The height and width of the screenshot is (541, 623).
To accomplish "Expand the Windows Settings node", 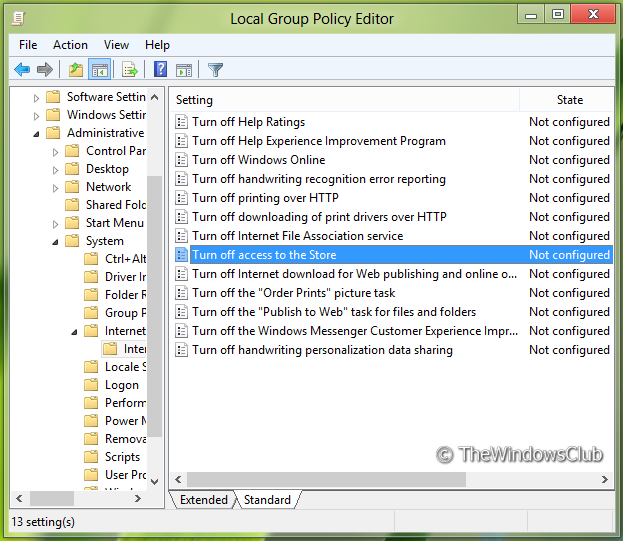I will [x=36, y=116].
